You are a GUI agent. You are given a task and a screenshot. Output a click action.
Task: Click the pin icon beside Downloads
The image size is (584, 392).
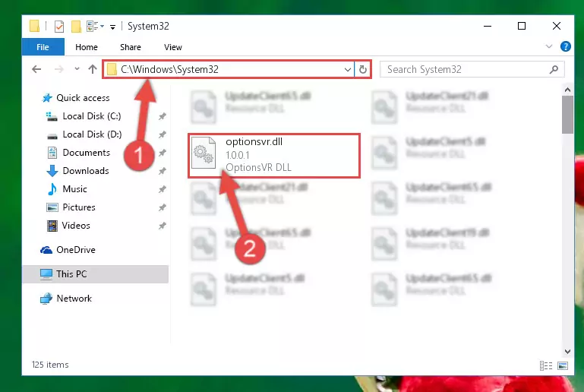click(162, 171)
